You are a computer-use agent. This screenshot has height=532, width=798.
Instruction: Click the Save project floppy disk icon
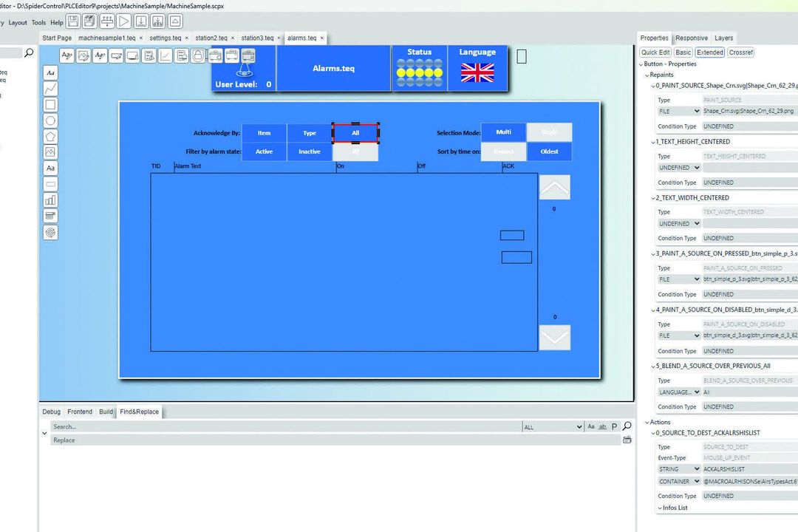click(x=73, y=21)
